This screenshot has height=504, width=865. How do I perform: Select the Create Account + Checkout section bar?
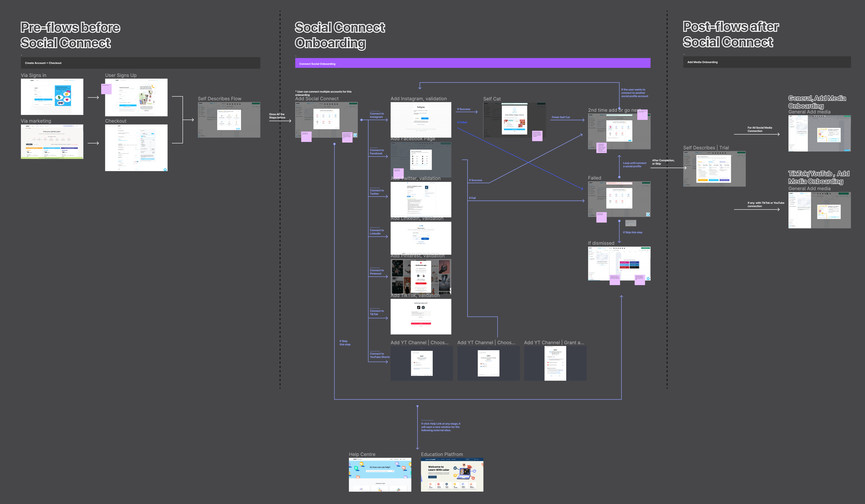pos(140,63)
